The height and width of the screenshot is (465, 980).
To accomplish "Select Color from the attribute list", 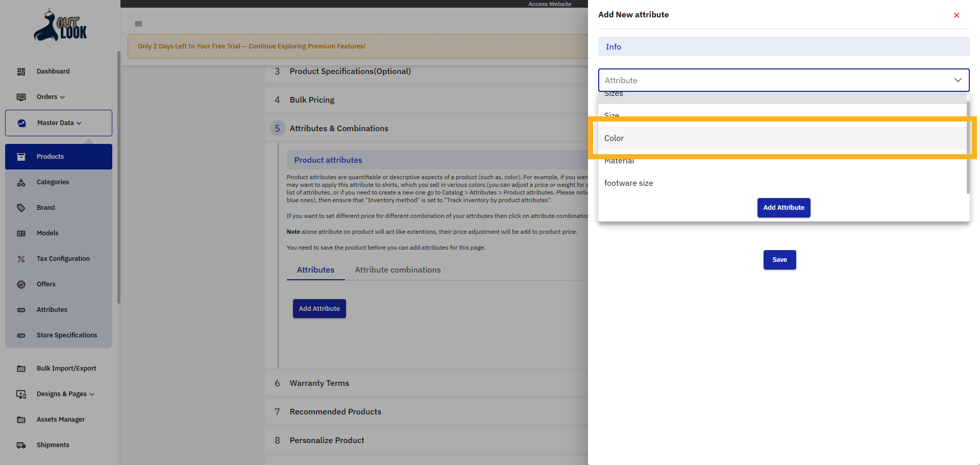I will pyautogui.click(x=614, y=138).
